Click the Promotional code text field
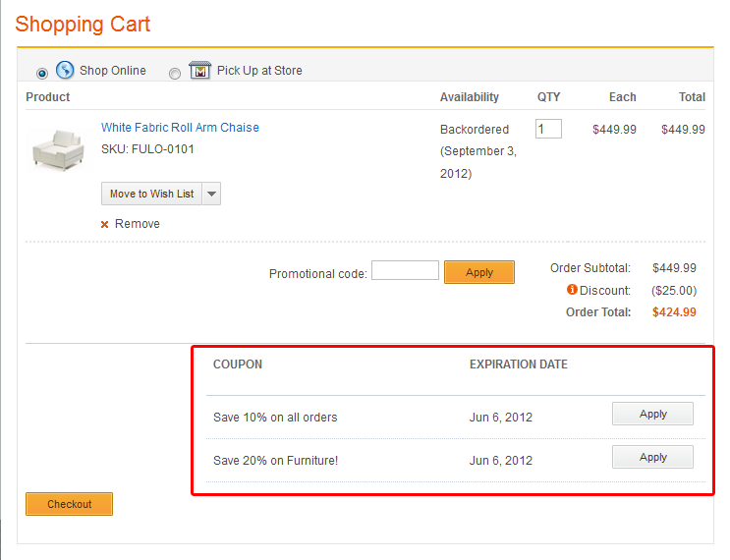The width and height of the screenshot is (730, 560). pyautogui.click(x=405, y=270)
